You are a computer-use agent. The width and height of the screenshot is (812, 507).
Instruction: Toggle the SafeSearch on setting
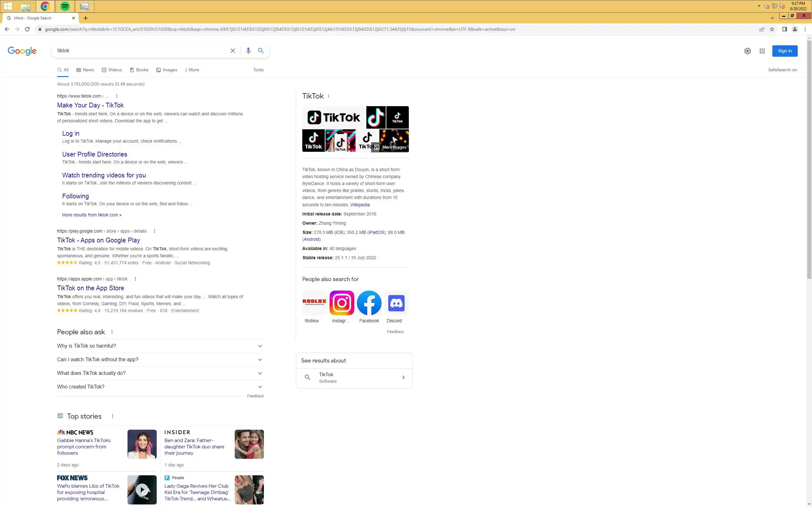tap(782, 70)
